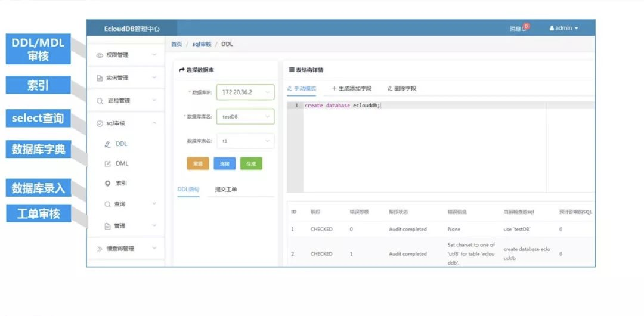
Task: Expand the 巡检管理 menu chevron
Action: [154, 100]
